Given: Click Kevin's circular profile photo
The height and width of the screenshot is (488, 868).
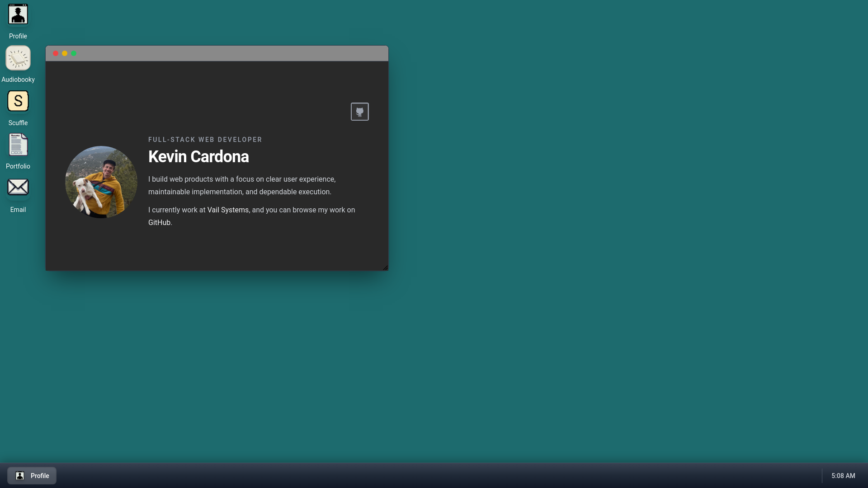Looking at the screenshot, I should [101, 182].
